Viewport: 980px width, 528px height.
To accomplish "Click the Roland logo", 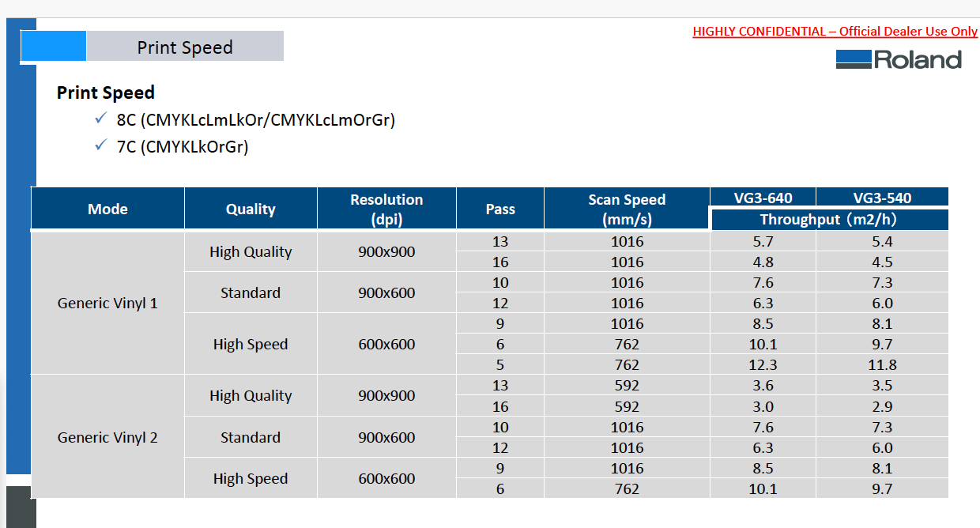I will [899, 59].
